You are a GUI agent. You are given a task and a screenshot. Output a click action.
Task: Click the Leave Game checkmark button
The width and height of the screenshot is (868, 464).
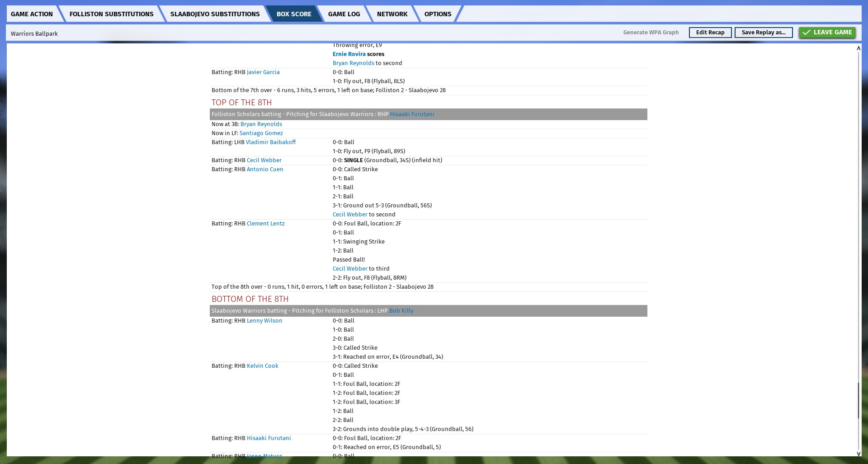click(827, 33)
